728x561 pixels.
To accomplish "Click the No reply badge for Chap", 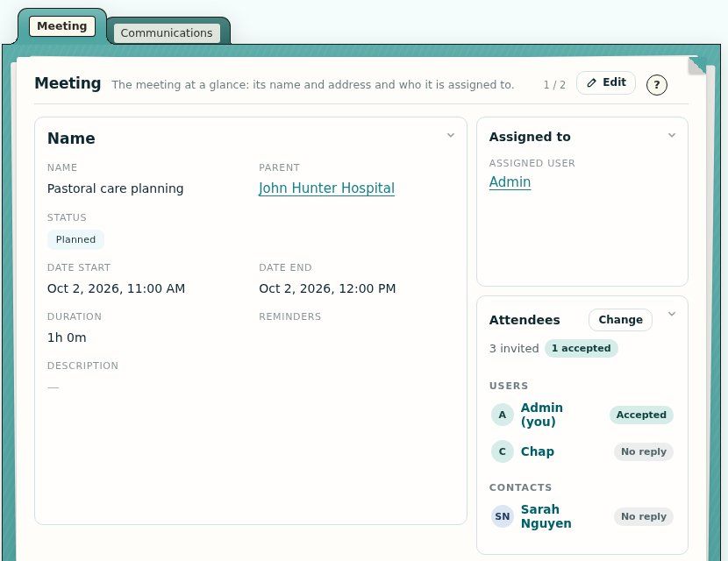I will tap(644, 451).
